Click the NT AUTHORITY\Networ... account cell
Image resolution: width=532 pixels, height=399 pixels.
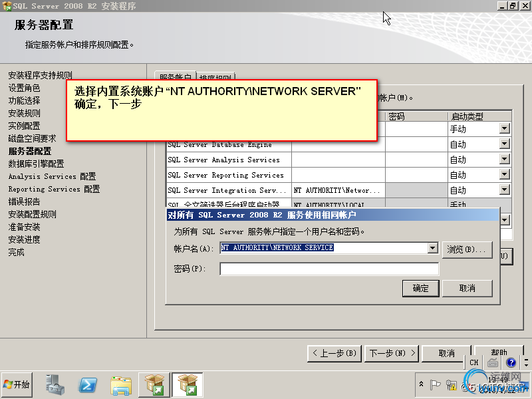tap(338, 190)
